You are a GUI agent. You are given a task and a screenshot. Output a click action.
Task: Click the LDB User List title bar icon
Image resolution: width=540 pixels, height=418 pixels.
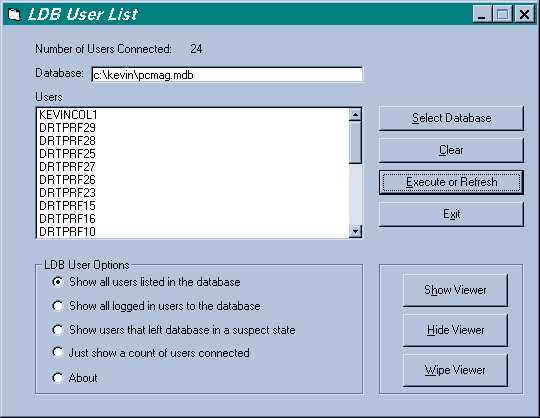coord(14,14)
